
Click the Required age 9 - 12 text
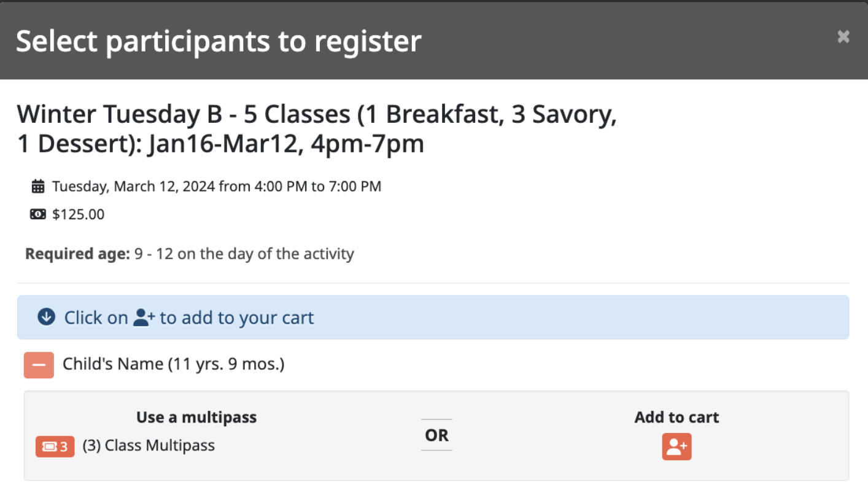[190, 254]
